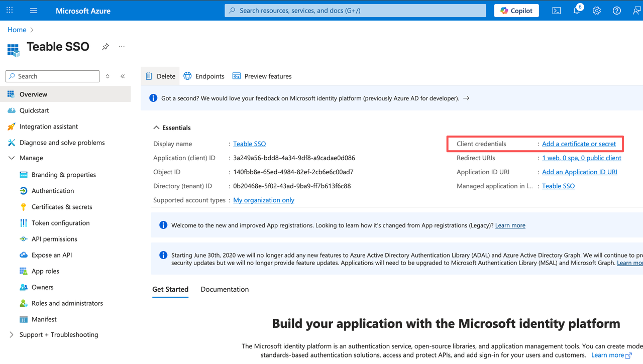Click the App roles icon

pos(23,271)
